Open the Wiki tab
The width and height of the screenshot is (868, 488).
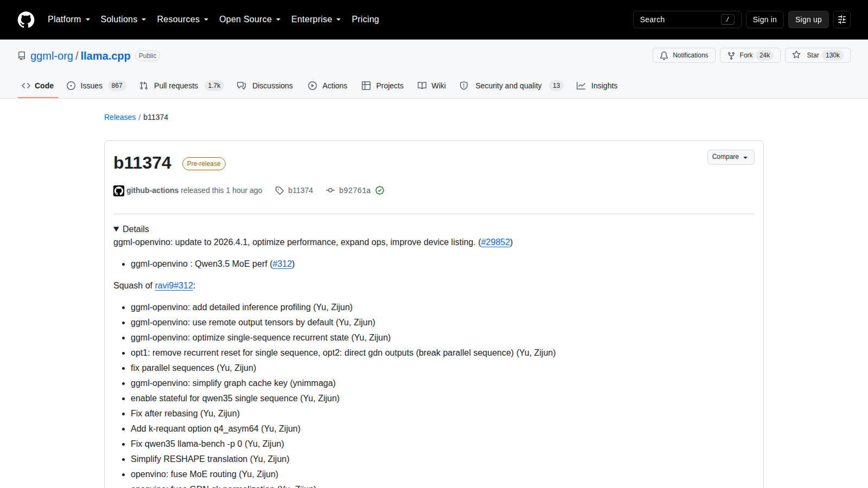(x=432, y=86)
